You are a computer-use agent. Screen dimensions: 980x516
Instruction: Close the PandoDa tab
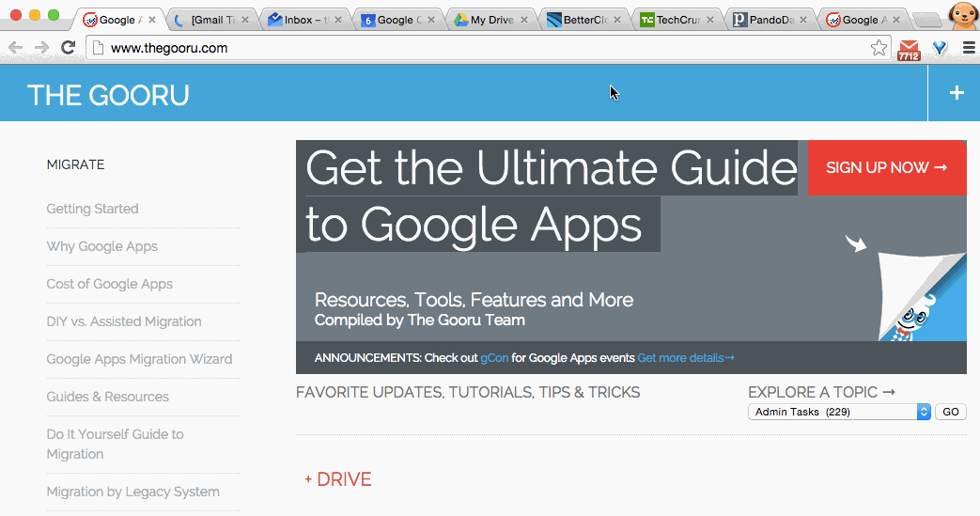coord(803,20)
